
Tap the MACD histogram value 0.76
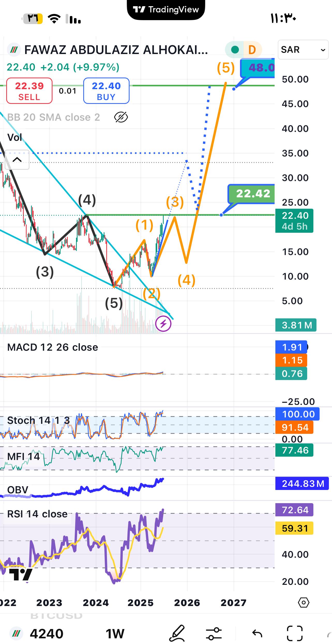click(291, 373)
